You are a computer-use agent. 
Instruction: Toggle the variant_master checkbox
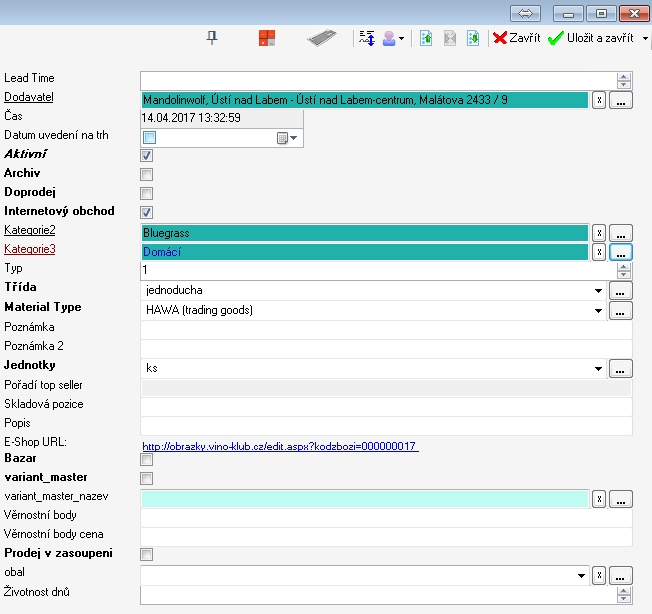[146, 478]
